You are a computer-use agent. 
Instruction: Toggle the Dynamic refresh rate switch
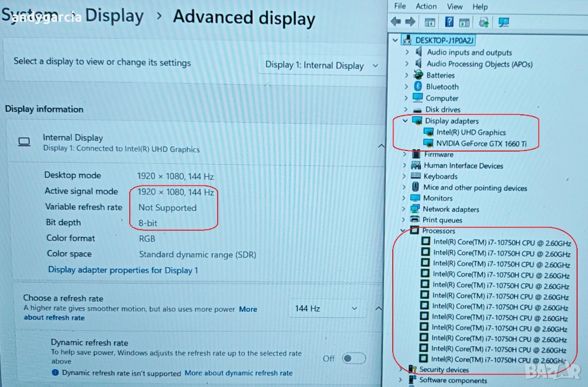[354, 358]
